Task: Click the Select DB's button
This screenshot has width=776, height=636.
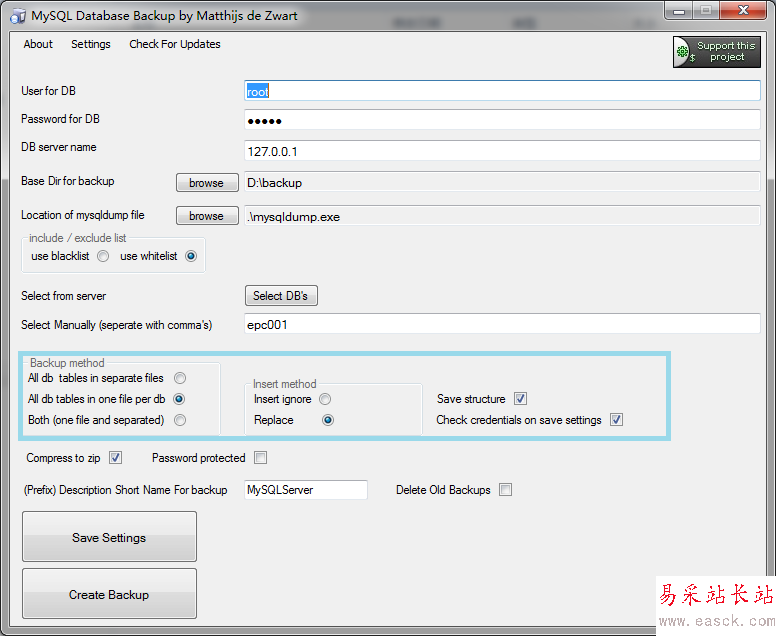Action: point(281,295)
